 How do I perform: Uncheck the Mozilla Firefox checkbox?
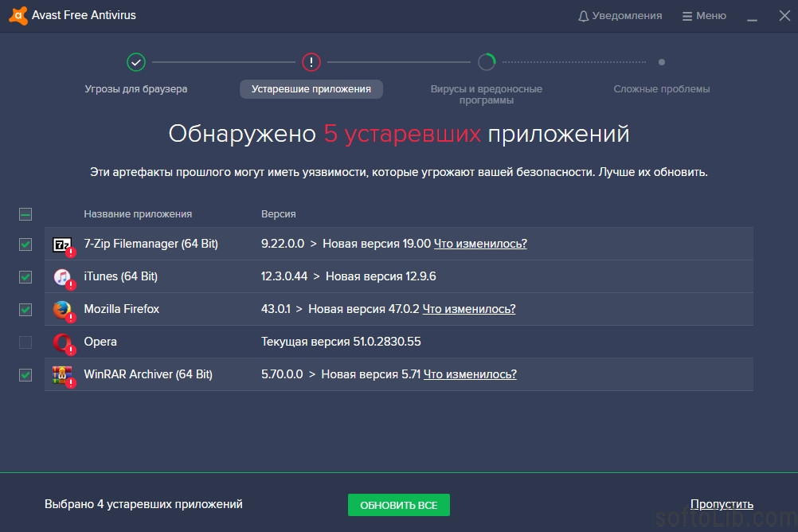coord(25,310)
